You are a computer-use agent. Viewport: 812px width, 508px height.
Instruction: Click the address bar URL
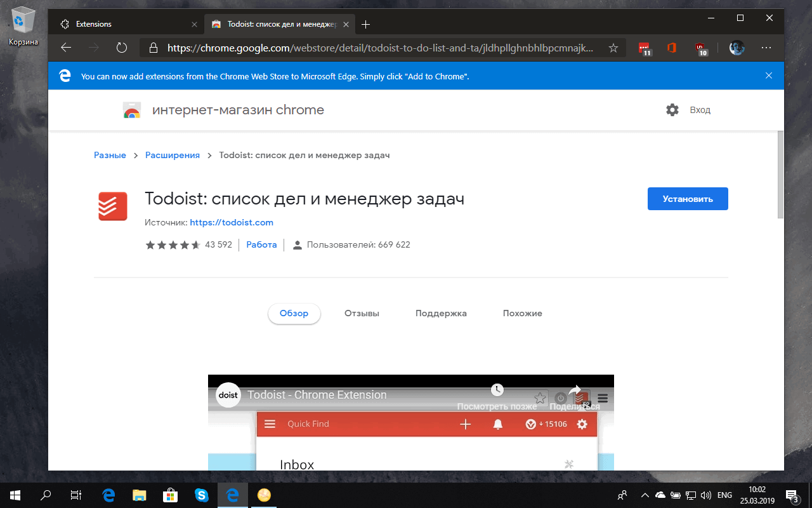point(381,48)
